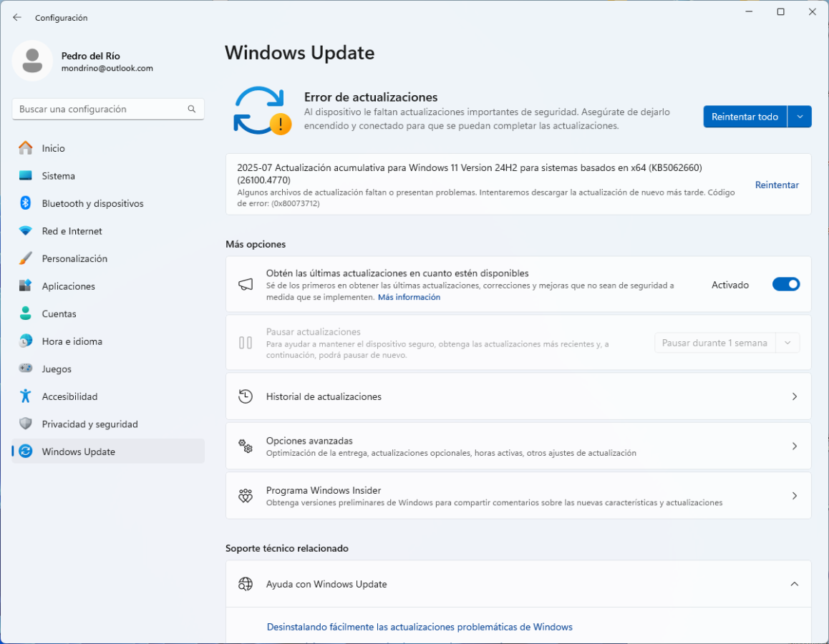Collapse Ayuda con Windows Update section
The height and width of the screenshot is (644, 829).
point(794,584)
